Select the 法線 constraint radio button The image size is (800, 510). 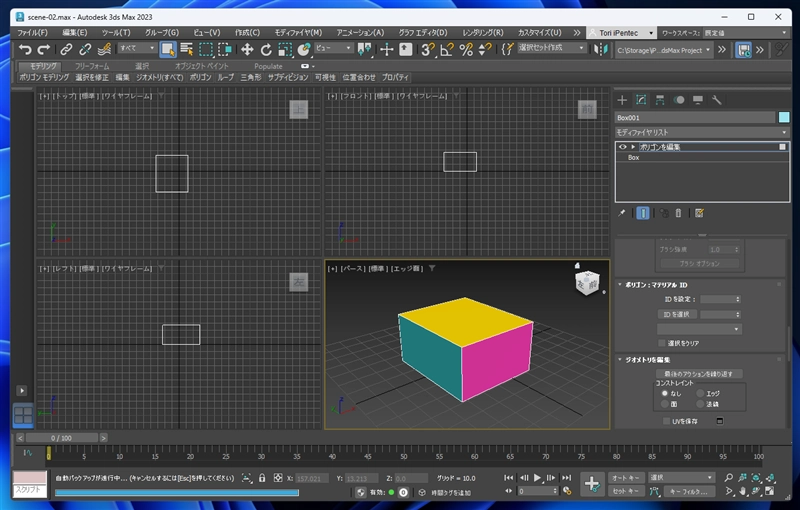pos(701,404)
